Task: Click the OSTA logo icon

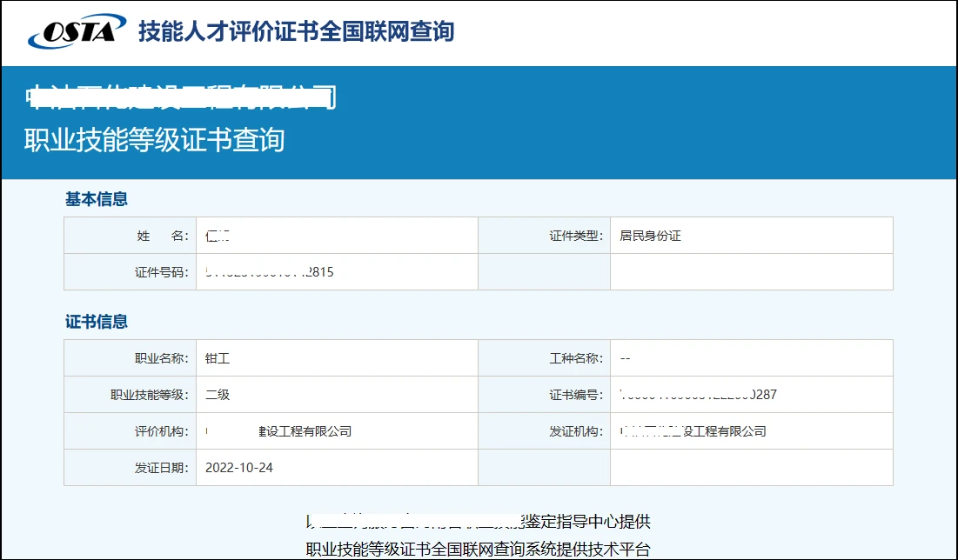Action: [77, 31]
